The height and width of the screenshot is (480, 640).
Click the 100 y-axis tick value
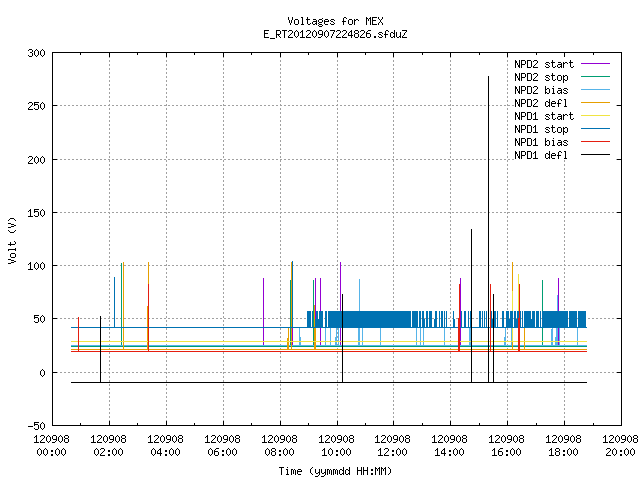tap(36, 266)
